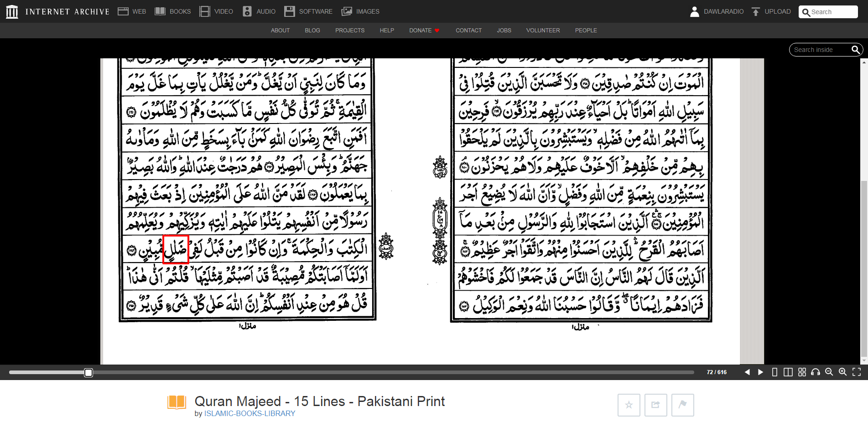Click the right book page edge stack
This screenshot has height=427, width=868.
[x=752, y=211]
